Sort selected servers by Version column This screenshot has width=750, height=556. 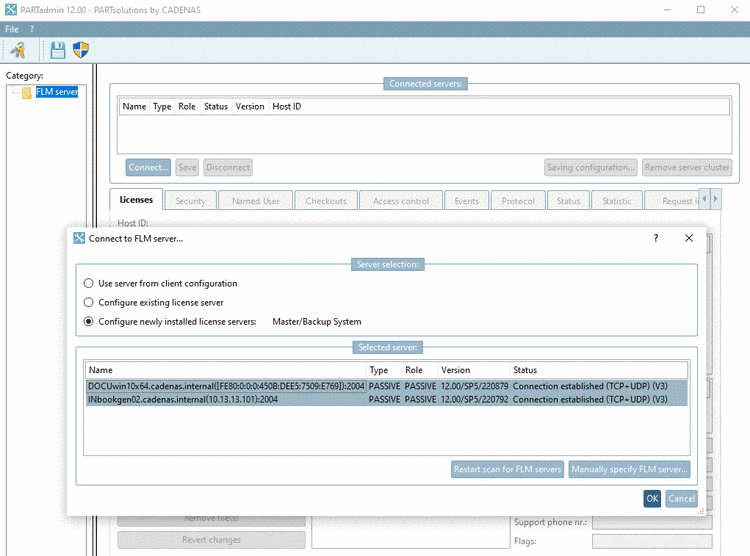coord(474,370)
